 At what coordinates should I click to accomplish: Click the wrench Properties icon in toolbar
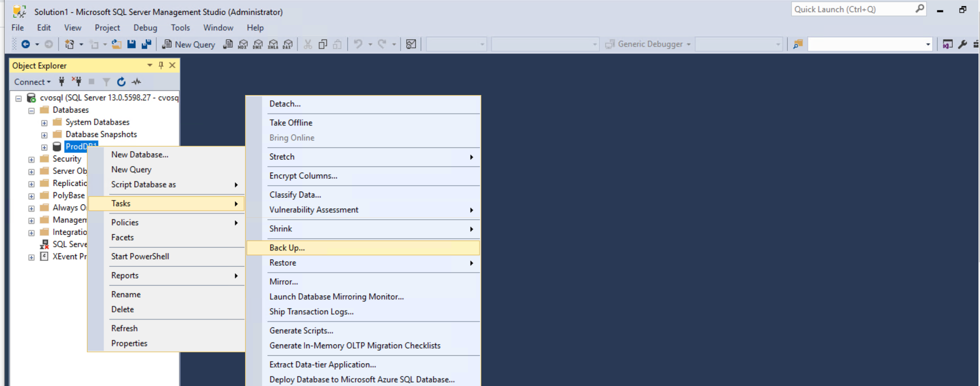tap(962, 44)
